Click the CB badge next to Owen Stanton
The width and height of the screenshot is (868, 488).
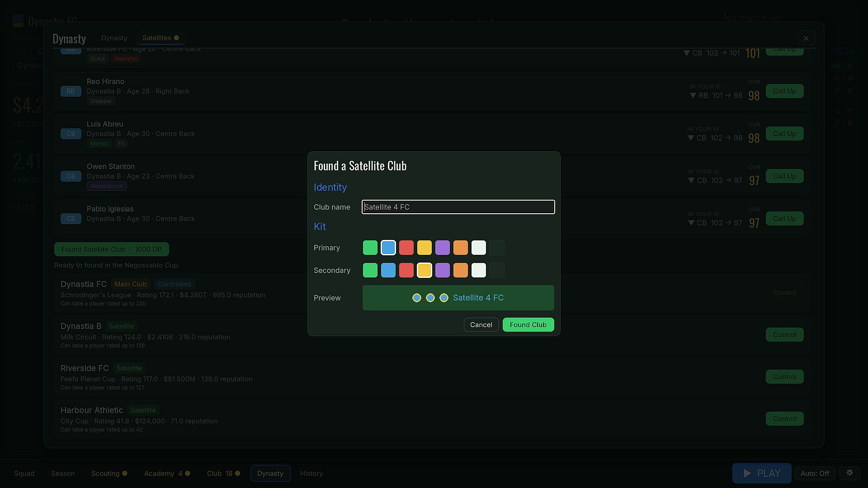click(71, 176)
